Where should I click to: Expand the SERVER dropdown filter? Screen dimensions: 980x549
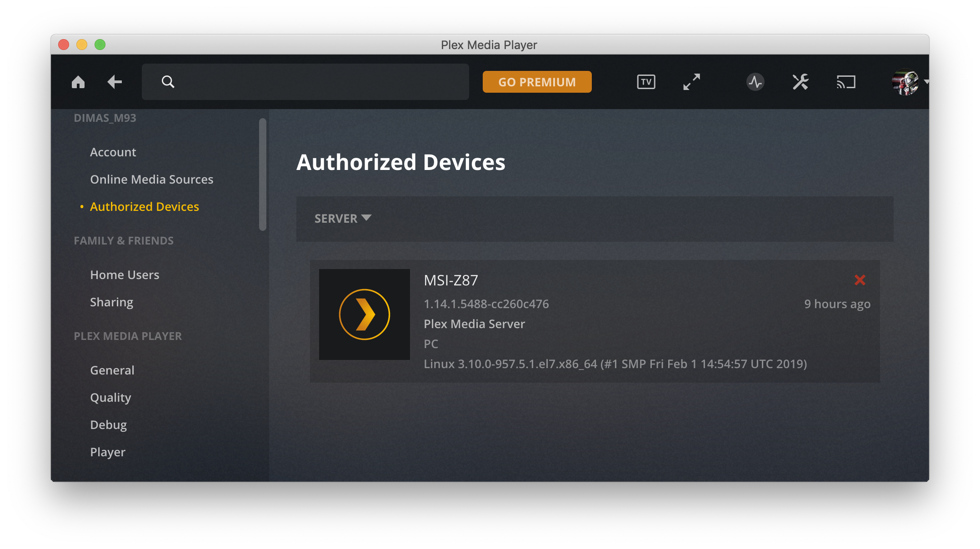tap(342, 218)
